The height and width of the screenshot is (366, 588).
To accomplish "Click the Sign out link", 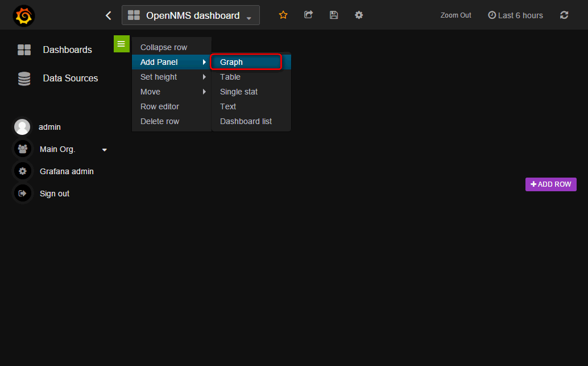I will [x=55, y=194].
